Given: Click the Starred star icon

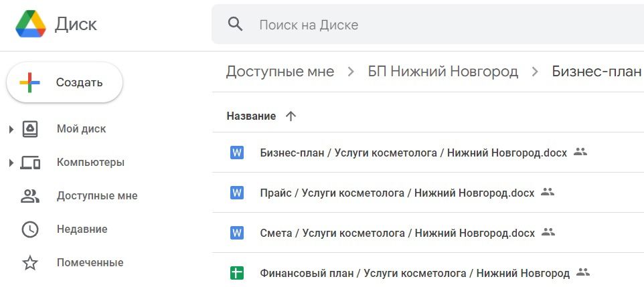Looking at the screenshot, I should tap(30, 263).
